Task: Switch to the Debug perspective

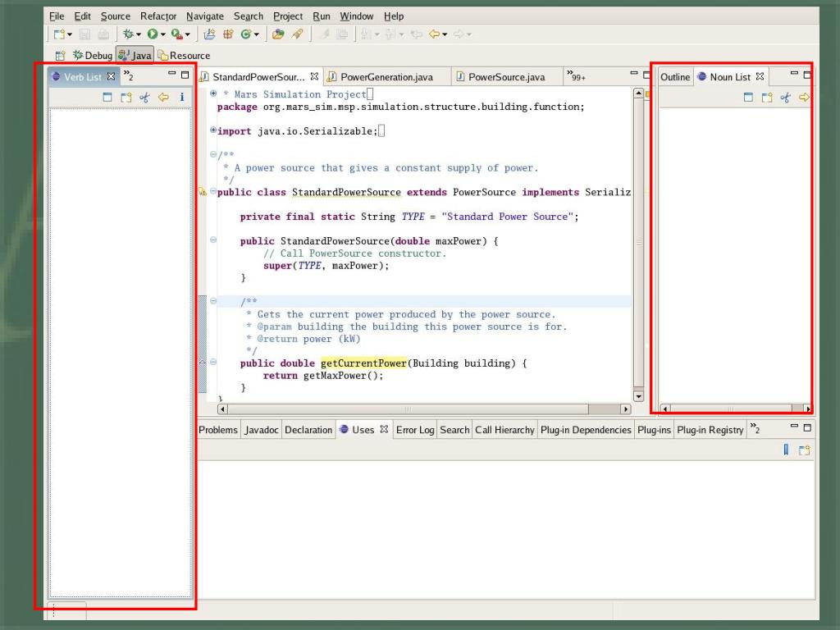Action: (x=93, y=56)
